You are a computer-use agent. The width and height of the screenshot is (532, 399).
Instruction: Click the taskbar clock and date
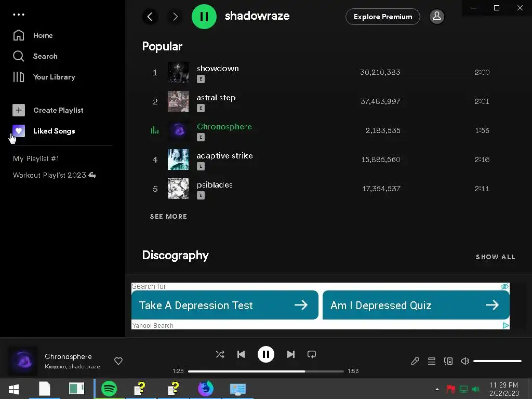(x=504, y=389)
